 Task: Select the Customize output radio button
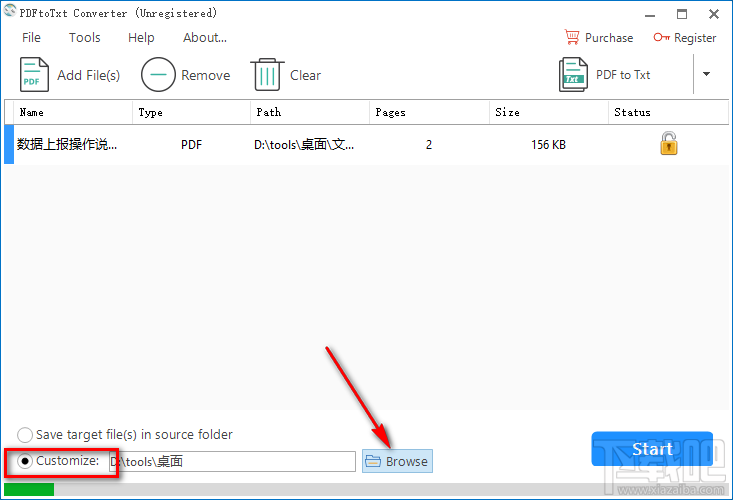(24, 461)
